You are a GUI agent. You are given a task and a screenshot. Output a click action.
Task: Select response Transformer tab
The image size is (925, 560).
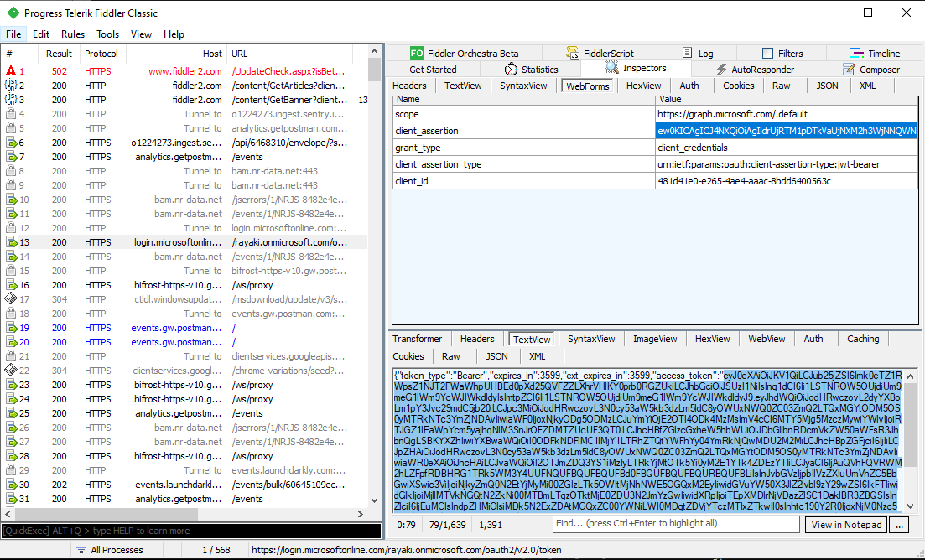[x=417, y=339]
